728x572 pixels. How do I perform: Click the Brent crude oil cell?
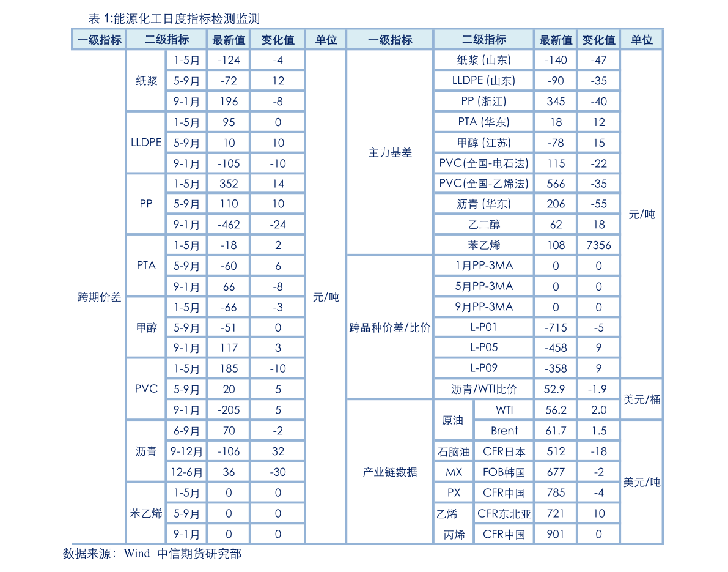504,431
